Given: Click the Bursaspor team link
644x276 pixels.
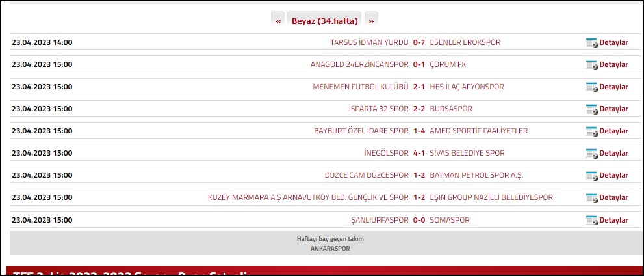Looking at the screenshot, I should (450, 109).
